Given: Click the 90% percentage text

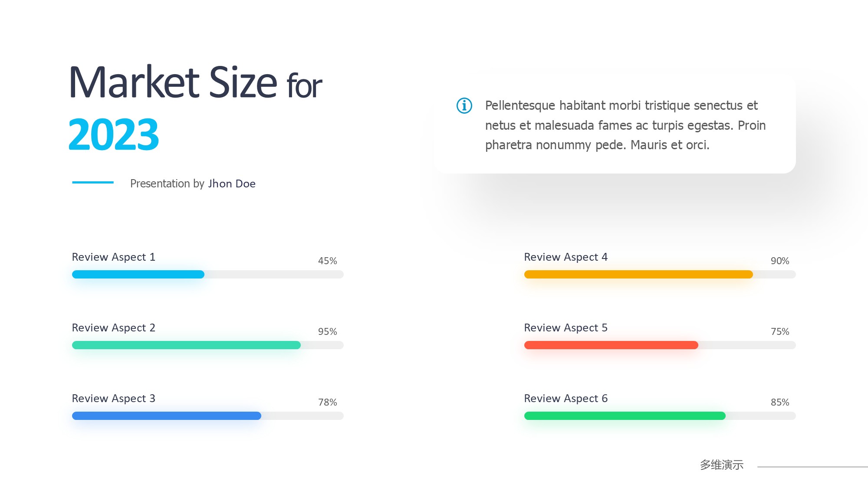Looking at the screenshot, I should click(779, 261).
